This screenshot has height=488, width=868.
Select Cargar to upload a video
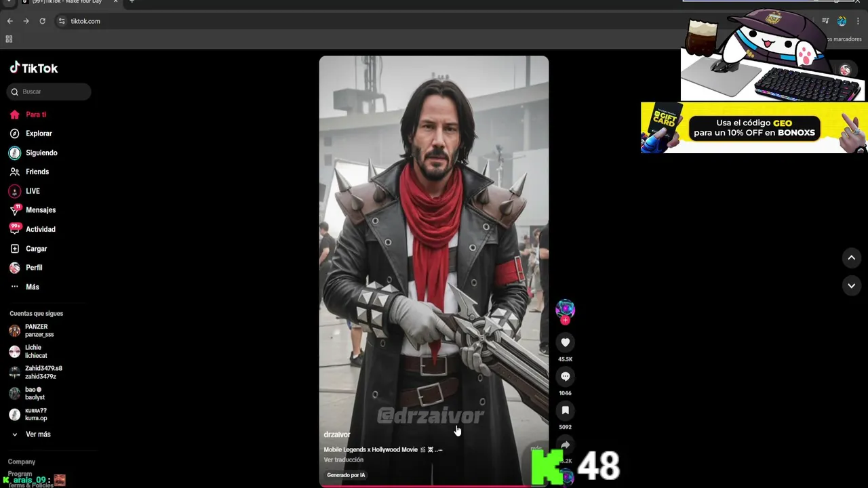tap(36, 249)
